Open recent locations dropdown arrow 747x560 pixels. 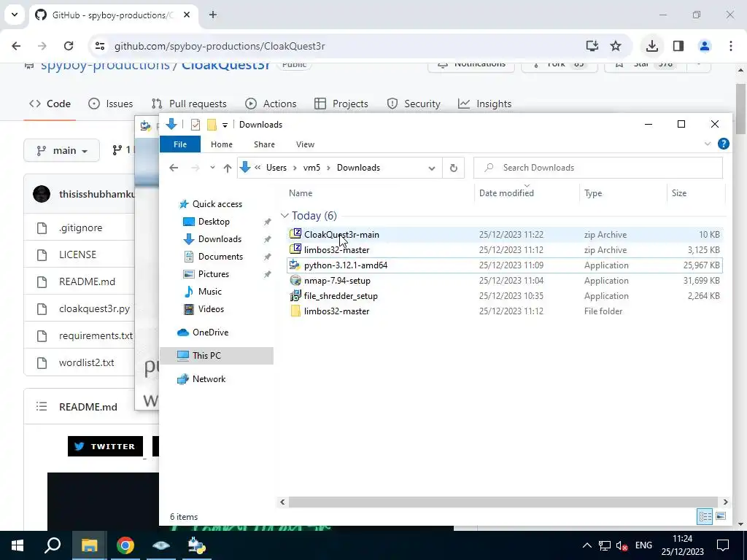coord(212,168)
